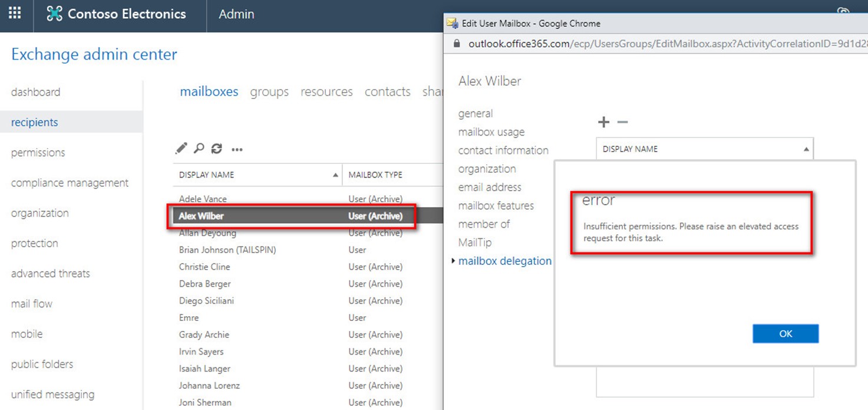Click the edit pencil icon in mailboxes toolbar
This screenshot has height=410, width=868.
click(181, 149)
